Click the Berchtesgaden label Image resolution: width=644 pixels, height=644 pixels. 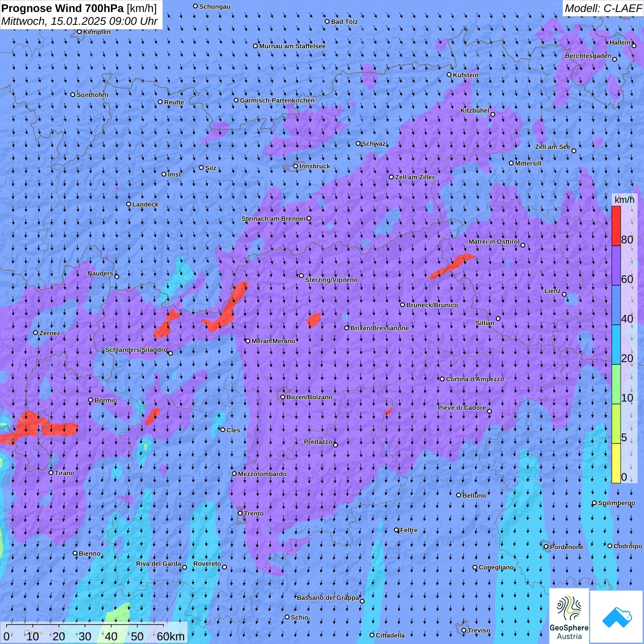[x=588, y=56]
